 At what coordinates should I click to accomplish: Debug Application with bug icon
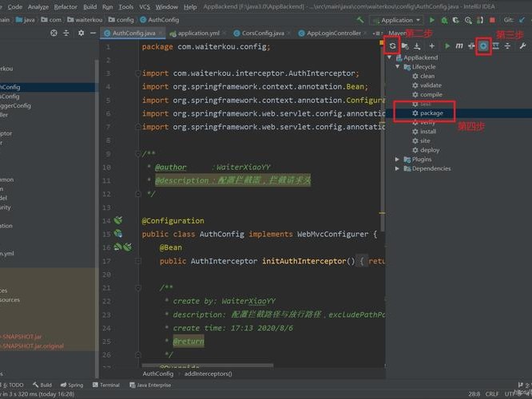(444, 20)
